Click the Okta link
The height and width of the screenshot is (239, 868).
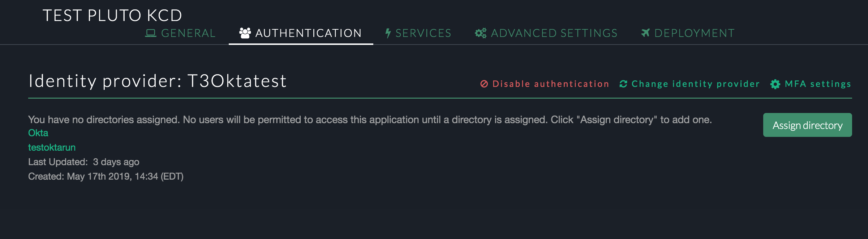tap(38, 133)
